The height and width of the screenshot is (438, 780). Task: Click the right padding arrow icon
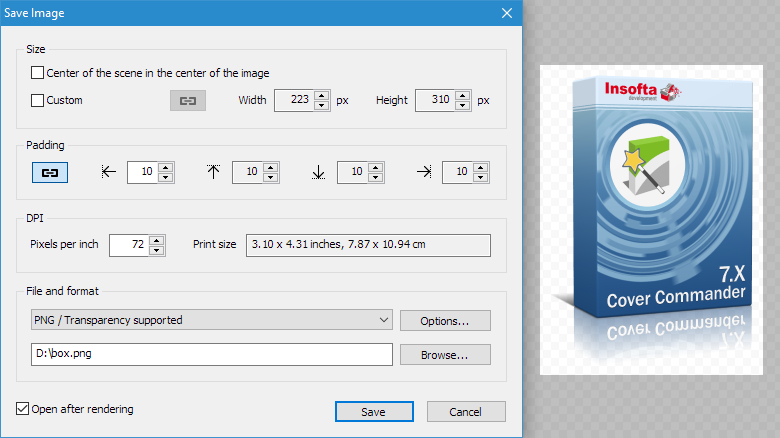(424, 172)
